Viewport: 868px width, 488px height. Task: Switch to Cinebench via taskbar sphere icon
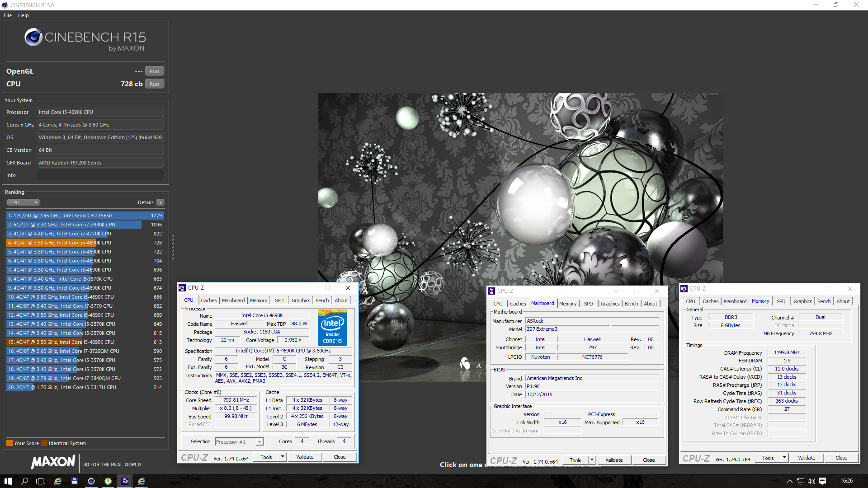pos(91,481)
